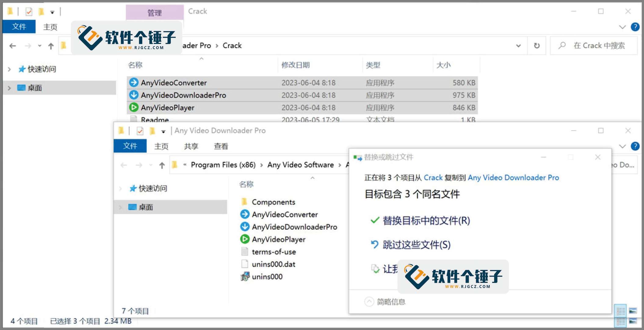The width and height of the screenshot is (644, 330).
Task: Open the unins000 uninstaller
Action: (267, 277)
